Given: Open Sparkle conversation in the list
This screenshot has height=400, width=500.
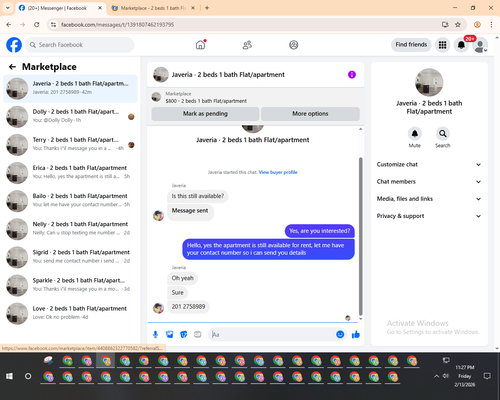Looking at the screenshot, I should pos(70,285).
